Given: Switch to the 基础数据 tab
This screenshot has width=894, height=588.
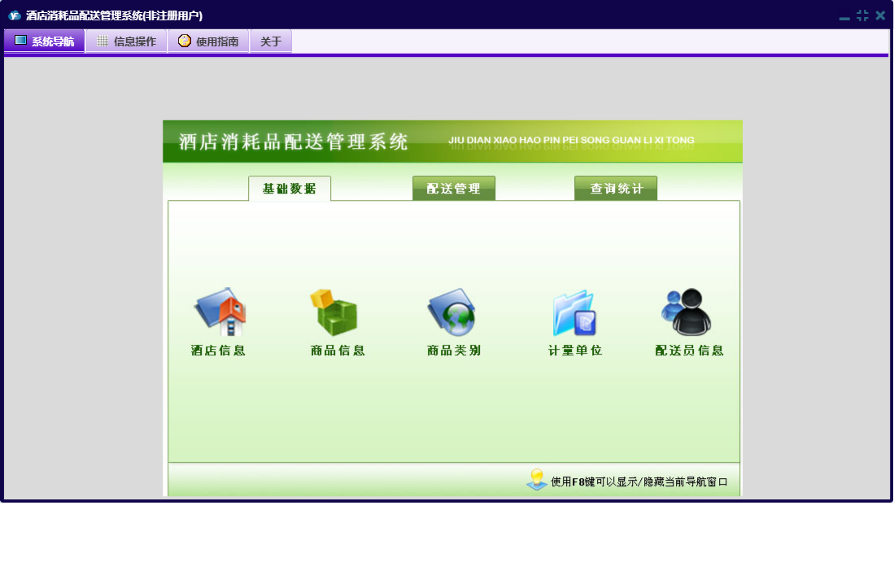Looking at the screenshot, I should tap(289, 189).
